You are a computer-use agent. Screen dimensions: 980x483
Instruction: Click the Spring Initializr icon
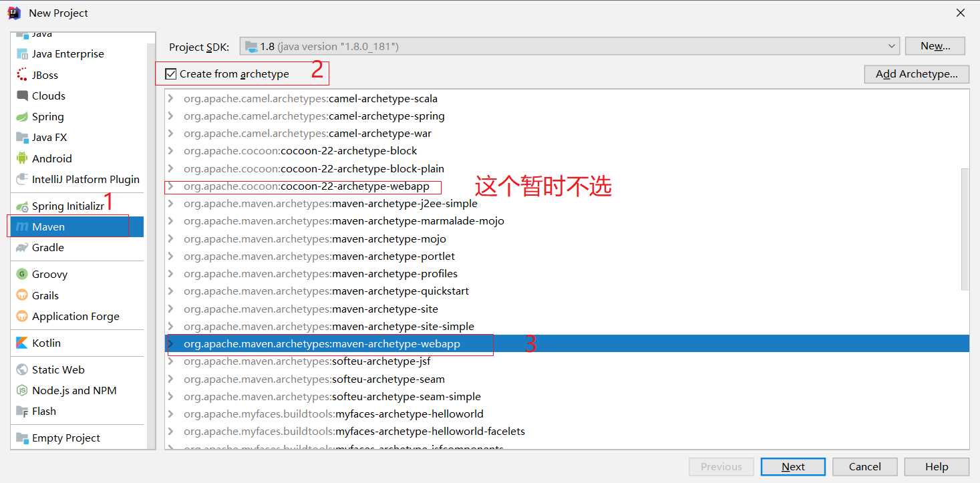click(22, 206)
